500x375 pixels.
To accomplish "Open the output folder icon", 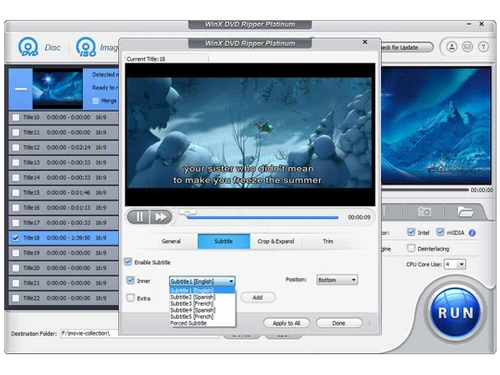I will click(x=465, y=211).
